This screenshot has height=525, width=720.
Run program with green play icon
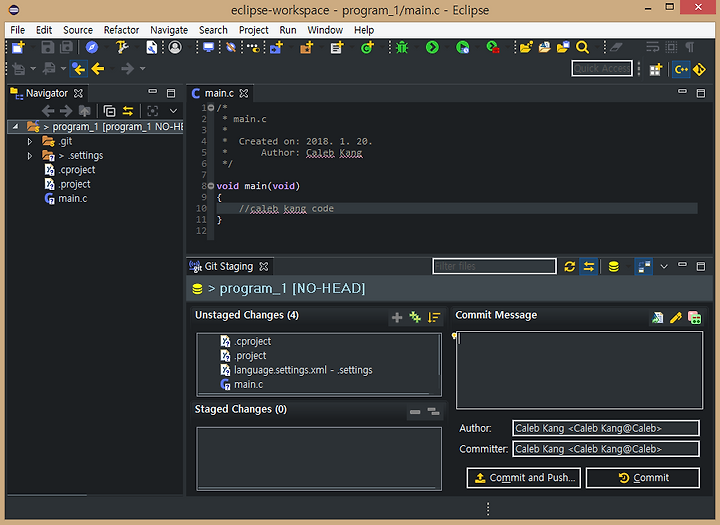[x=432, y=47]
